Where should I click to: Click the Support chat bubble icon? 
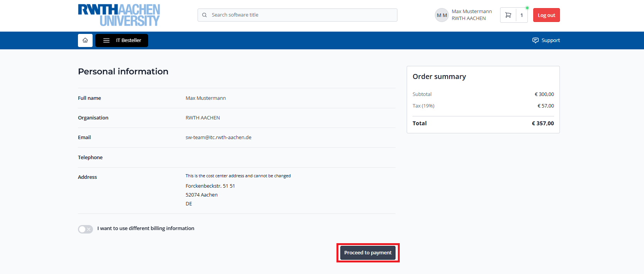535,40
